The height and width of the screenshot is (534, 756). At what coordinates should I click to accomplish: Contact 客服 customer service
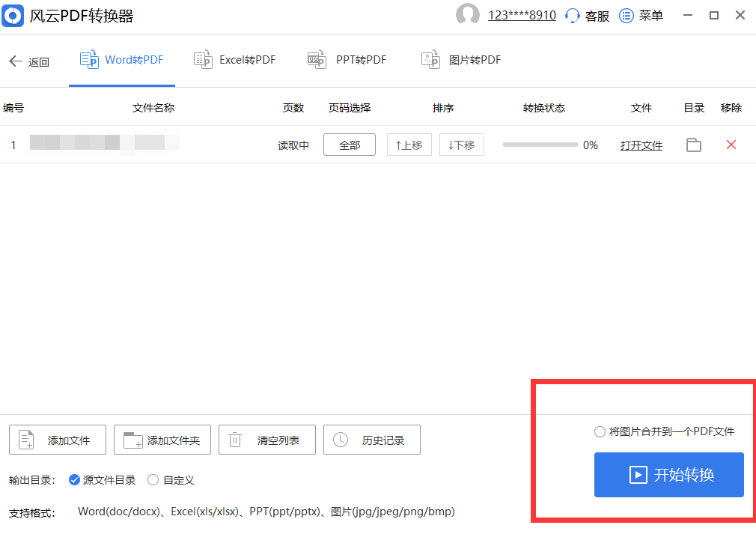tap(588, 16)
